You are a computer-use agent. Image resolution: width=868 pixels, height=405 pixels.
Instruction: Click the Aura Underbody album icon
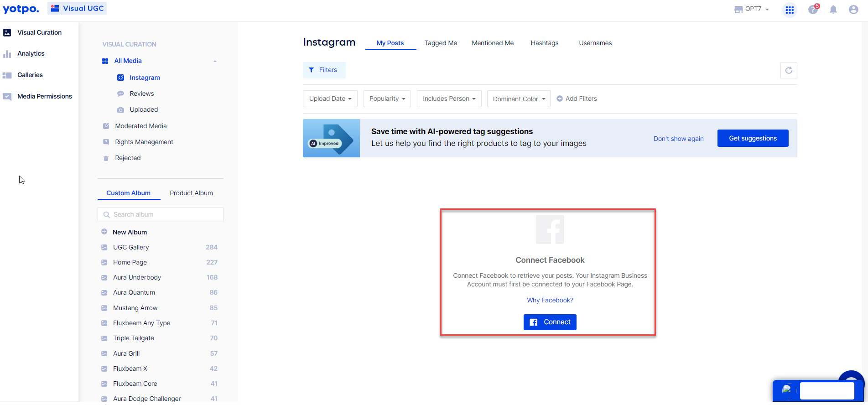104,277
